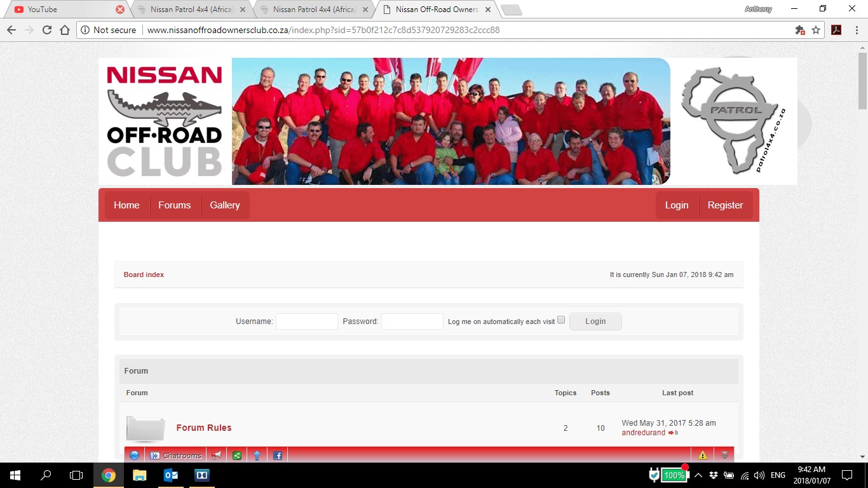Tick the log me on automatically checkbox
The image size is (868, 488).
pos(561,320)
